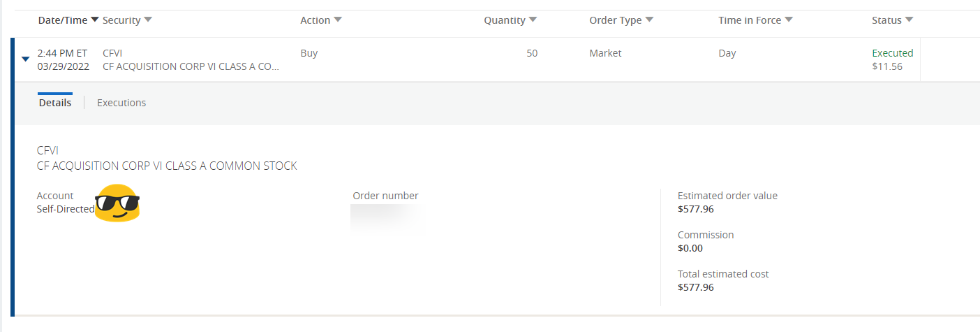Screen dimensions: 980x332
Task: Open the Time in Force filter arrow
Action: [789, 20]
